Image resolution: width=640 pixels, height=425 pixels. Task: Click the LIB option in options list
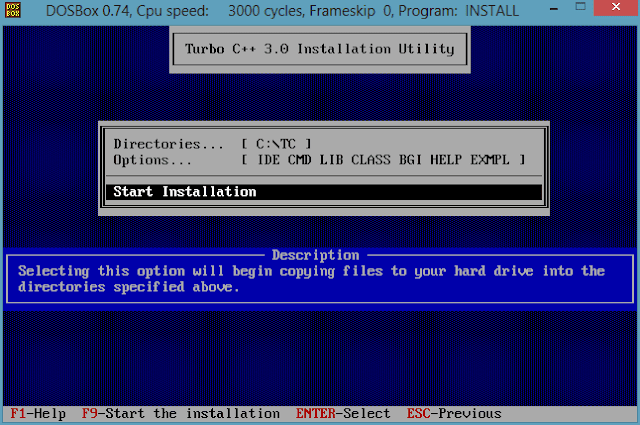331,160
